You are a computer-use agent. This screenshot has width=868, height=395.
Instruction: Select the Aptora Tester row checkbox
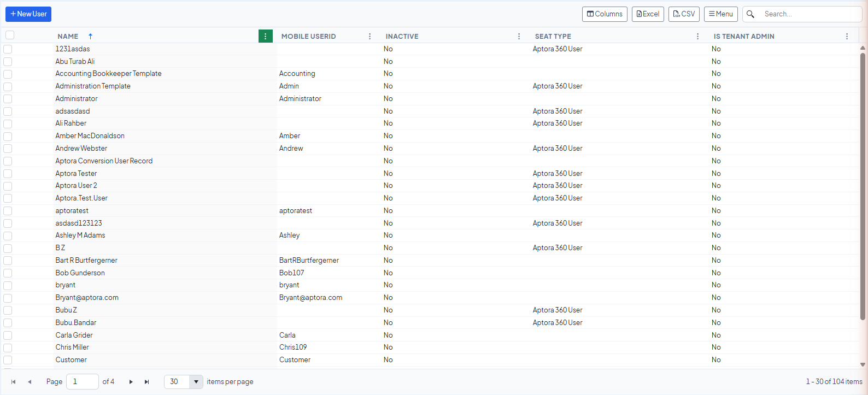[8, 174]
